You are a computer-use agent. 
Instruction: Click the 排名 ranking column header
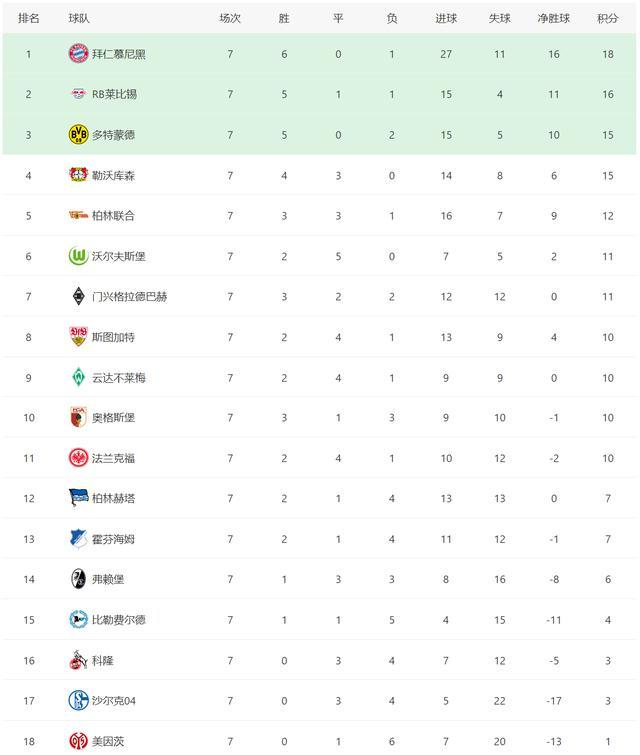pos(28,18)
